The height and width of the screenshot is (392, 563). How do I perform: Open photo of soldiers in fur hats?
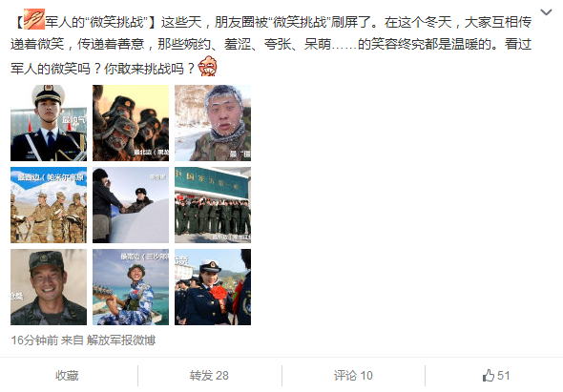pos(131,123)
